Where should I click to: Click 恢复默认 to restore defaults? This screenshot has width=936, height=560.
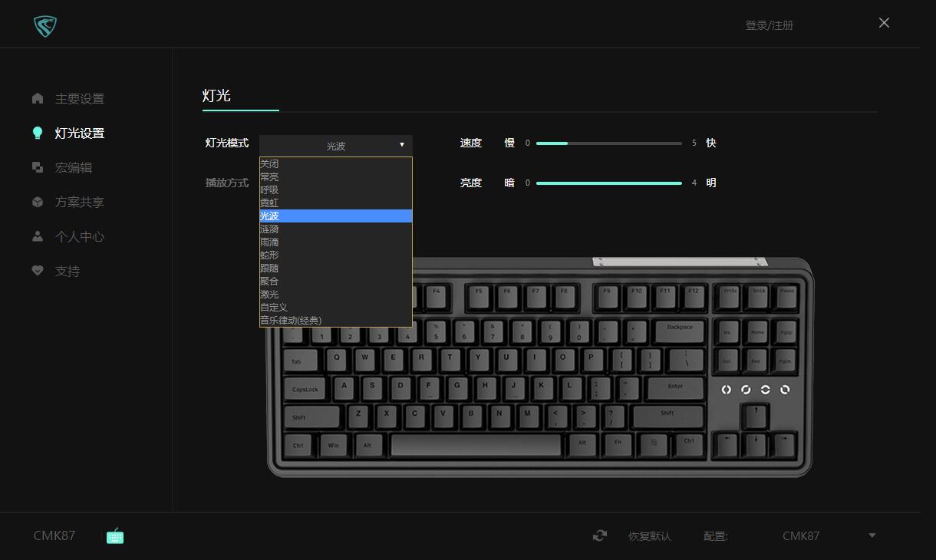coord(649,536)
